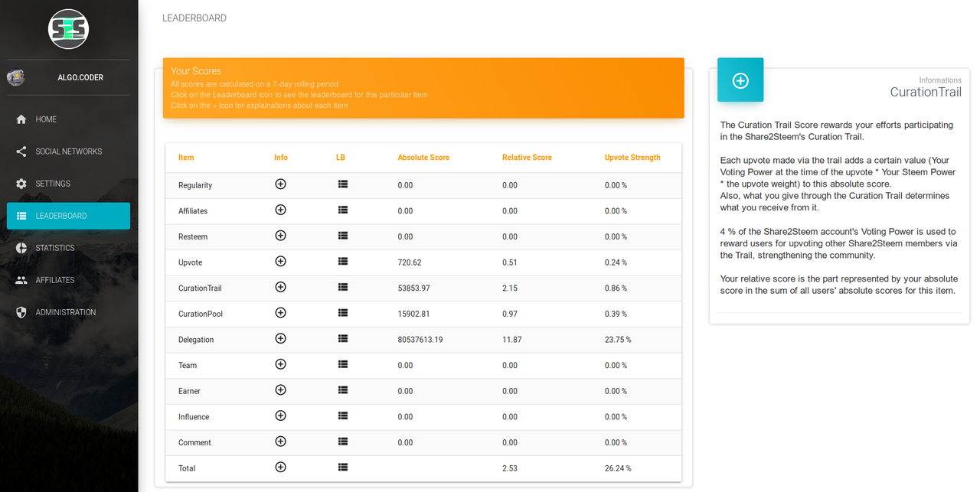Open the info icon for Affiliates row

tap(280, 210)
